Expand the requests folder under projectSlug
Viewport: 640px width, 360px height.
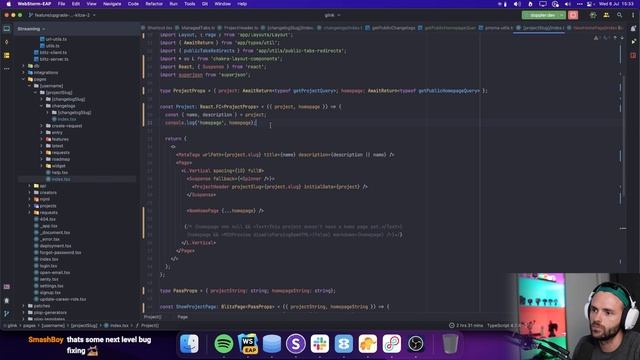[x=42, y=153]
